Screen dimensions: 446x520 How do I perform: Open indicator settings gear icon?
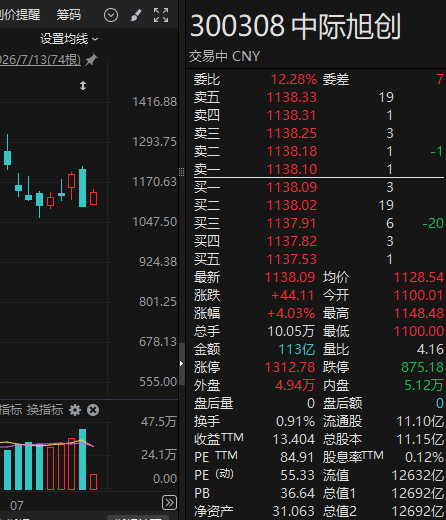click(75, 410)
